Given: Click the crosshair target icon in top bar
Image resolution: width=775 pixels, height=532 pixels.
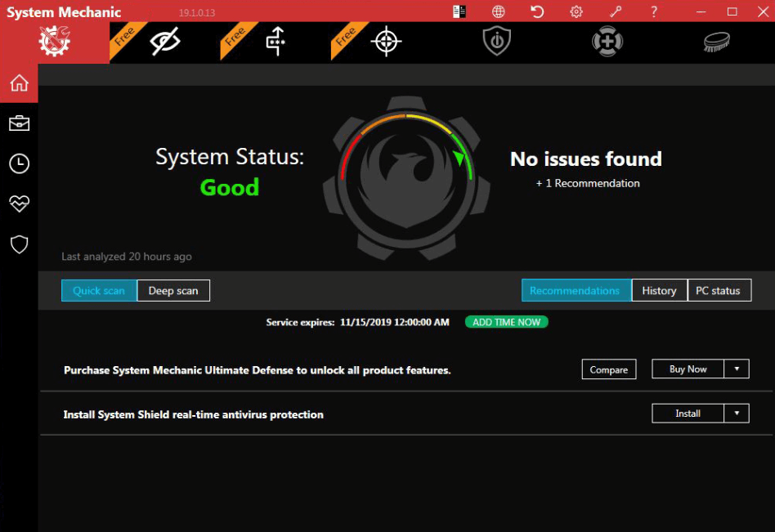Looking at the screenshot, I should [386, 42].
